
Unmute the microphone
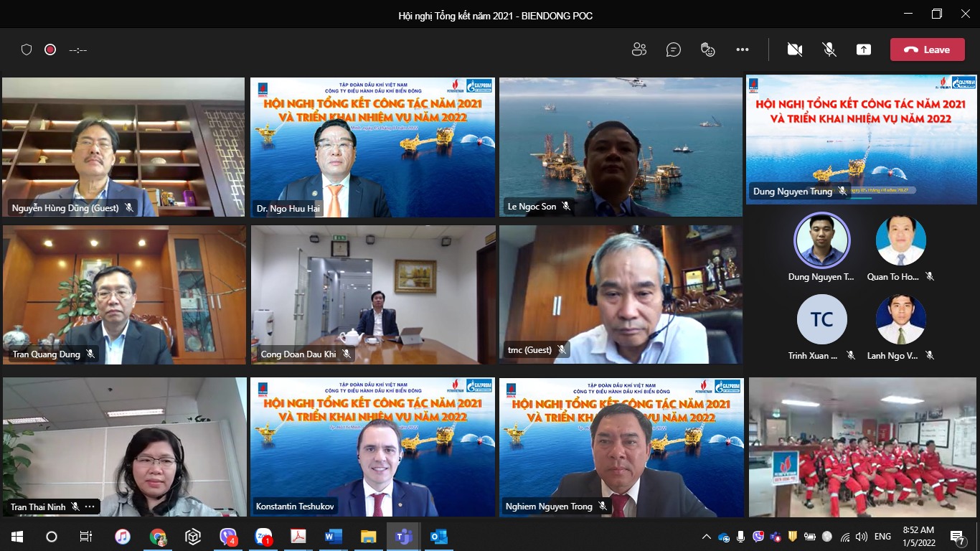pos(829,50)
